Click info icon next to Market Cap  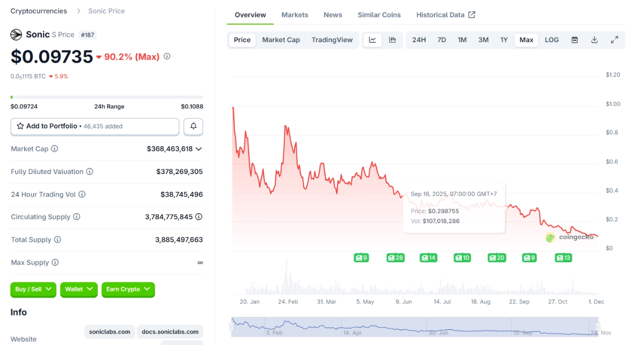(x=55, y=149)
